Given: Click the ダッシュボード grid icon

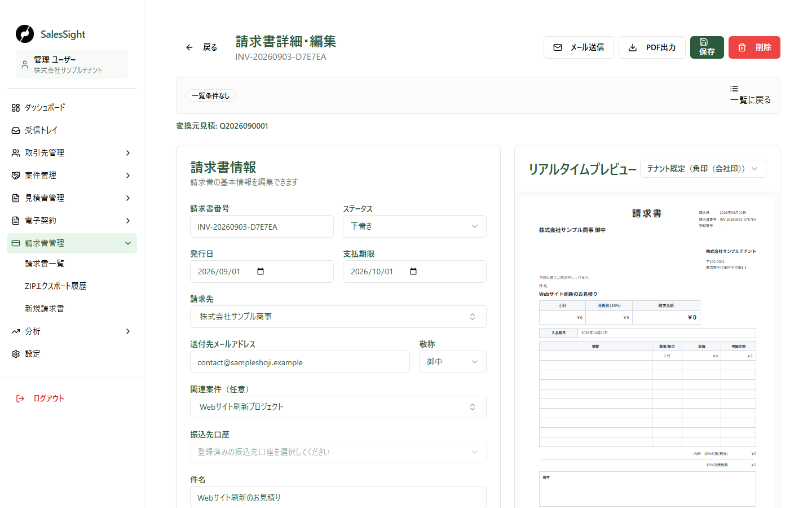Looking at the screenshot, I should (16, 108).
